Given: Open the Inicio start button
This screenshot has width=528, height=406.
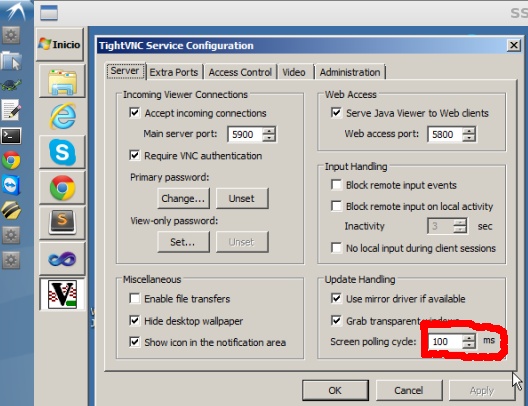Looking at the screenshot, I should (60, 44).
